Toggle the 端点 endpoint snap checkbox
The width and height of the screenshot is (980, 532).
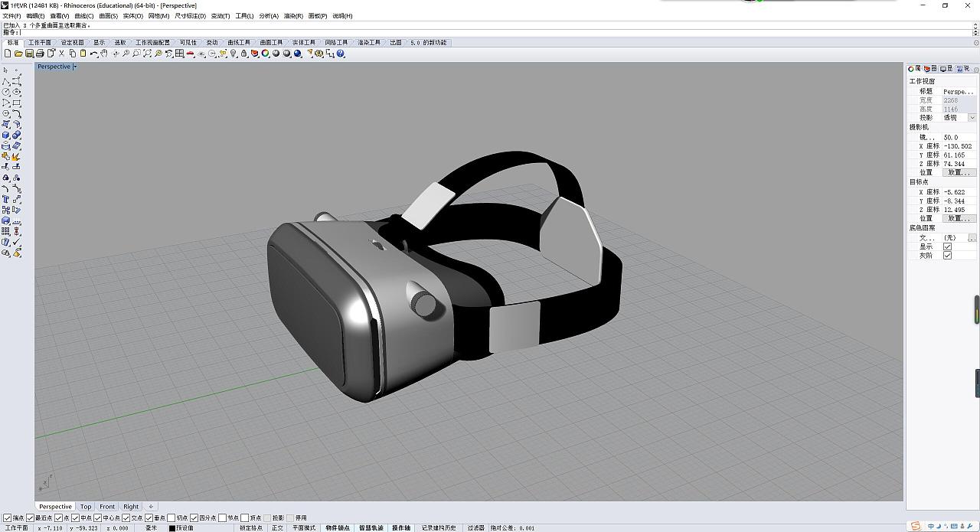tap(8, 517)
